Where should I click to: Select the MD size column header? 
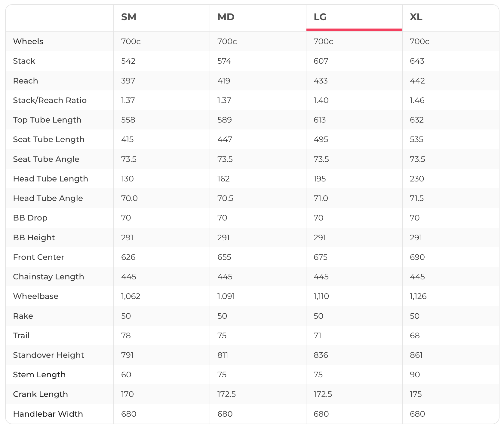tap(226, 17)
